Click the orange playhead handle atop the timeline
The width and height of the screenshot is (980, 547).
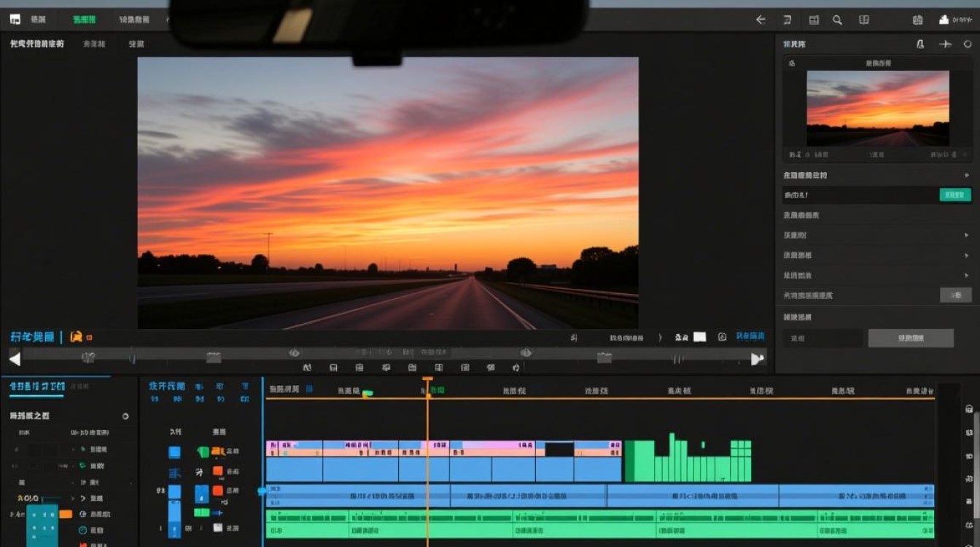click(x=427, y=379)
